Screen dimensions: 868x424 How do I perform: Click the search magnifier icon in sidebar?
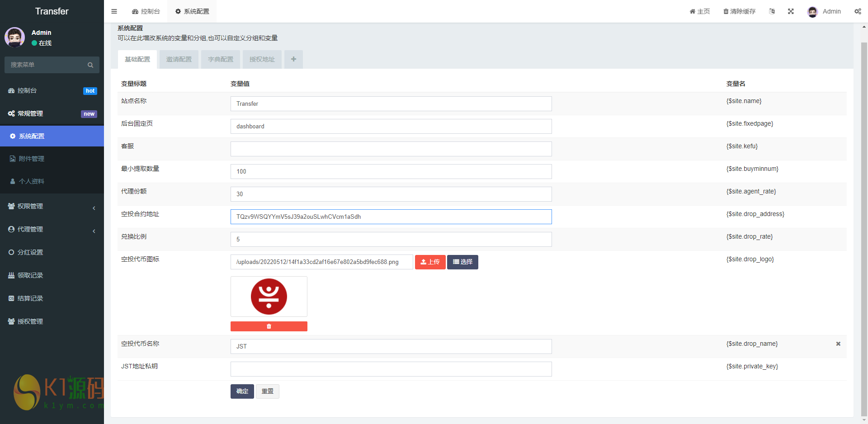90,65
